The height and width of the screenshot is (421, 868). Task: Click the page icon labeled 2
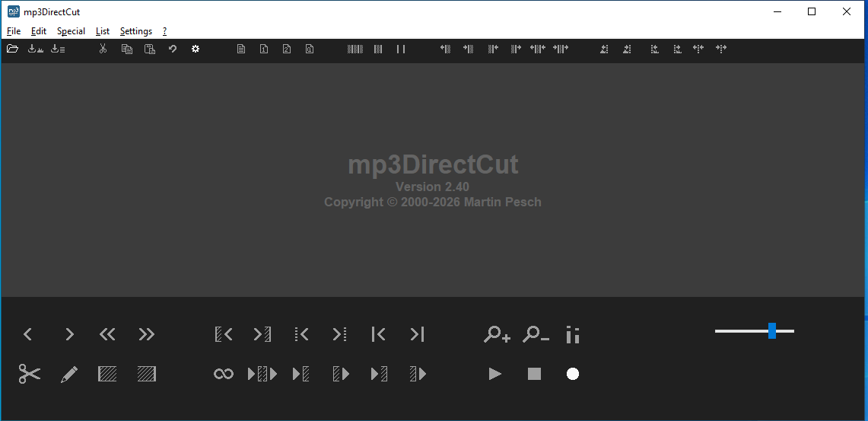pyautogui.click(x=287, y=49)
